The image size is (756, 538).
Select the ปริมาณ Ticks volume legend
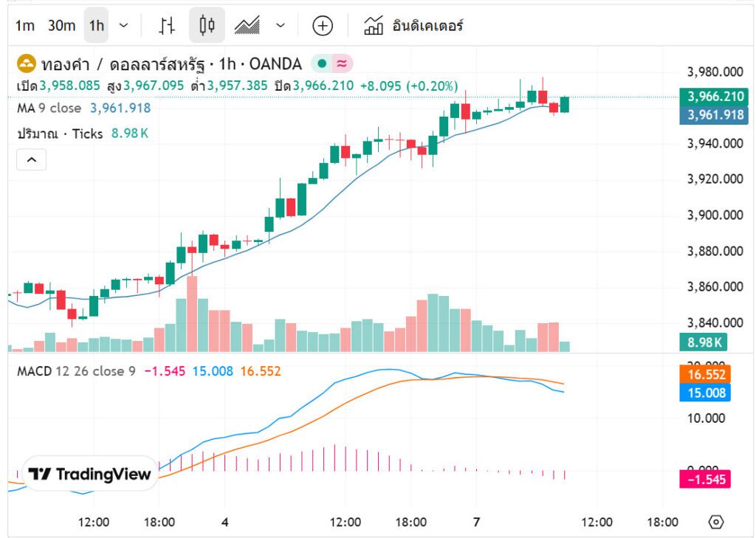(60, 134)
